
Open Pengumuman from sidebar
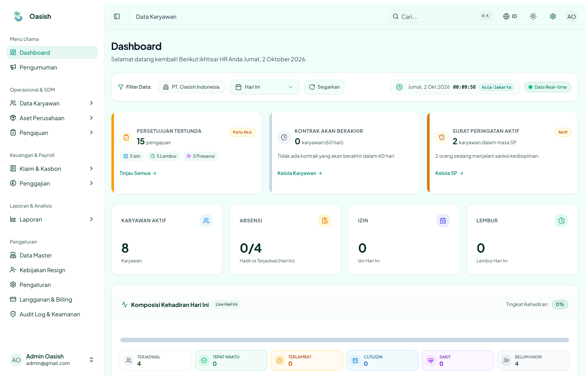[x=52, y=67]
